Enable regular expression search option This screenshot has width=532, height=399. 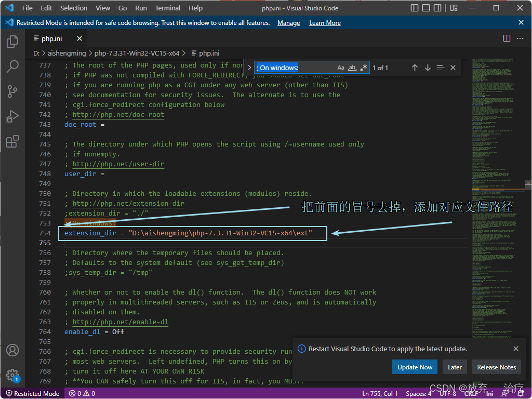pyautogui.click(x=364, y=68)
